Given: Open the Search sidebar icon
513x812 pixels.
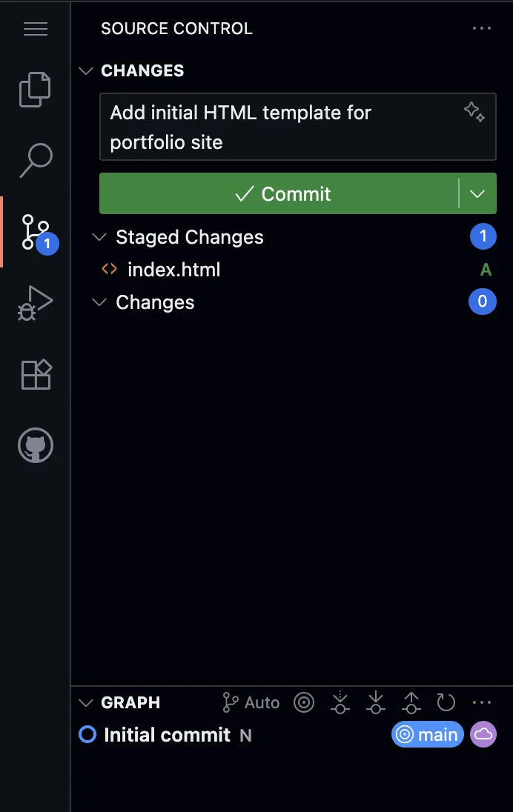Looking at the screenshot, I should (x=35, y=160).
